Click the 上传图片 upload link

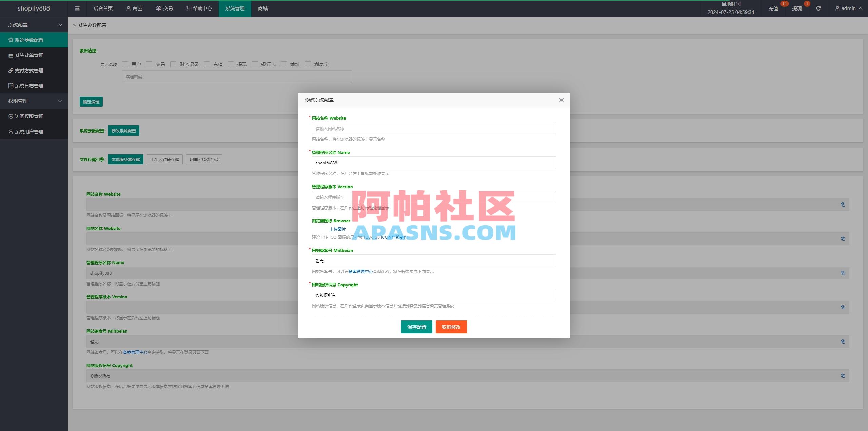[338, 229]
